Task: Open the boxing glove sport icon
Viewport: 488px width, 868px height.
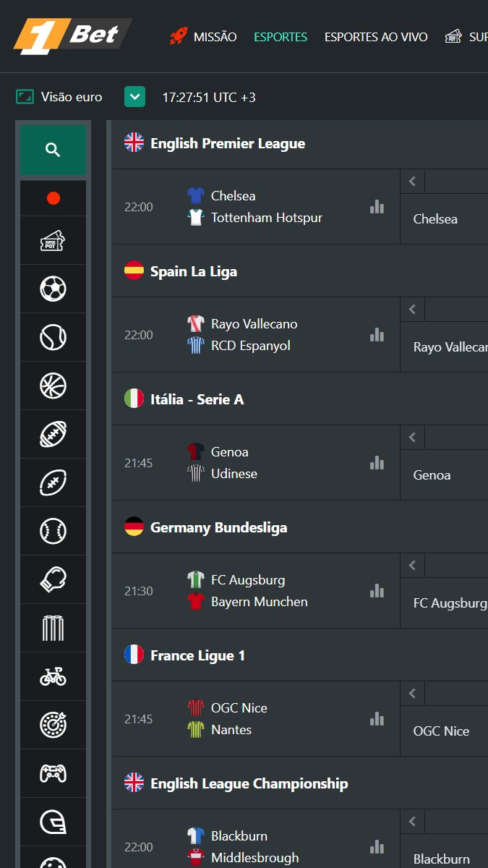Action: click(53, 580)
